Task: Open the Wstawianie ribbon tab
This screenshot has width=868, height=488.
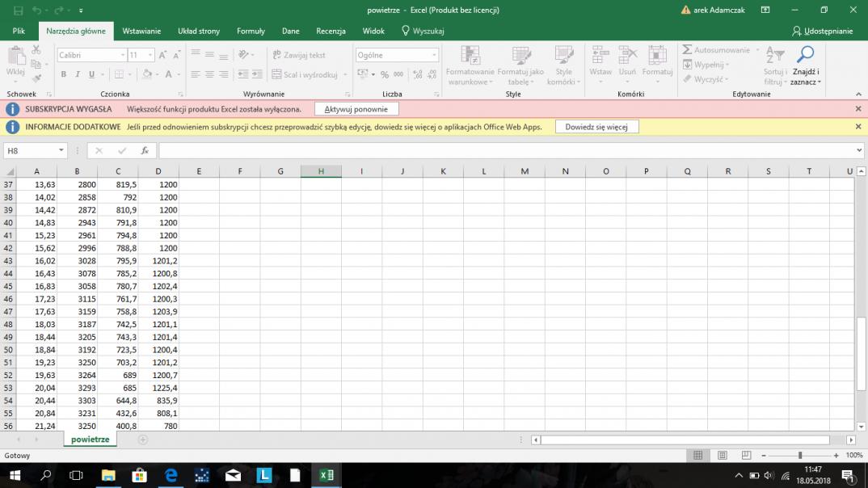Action: 141,31
